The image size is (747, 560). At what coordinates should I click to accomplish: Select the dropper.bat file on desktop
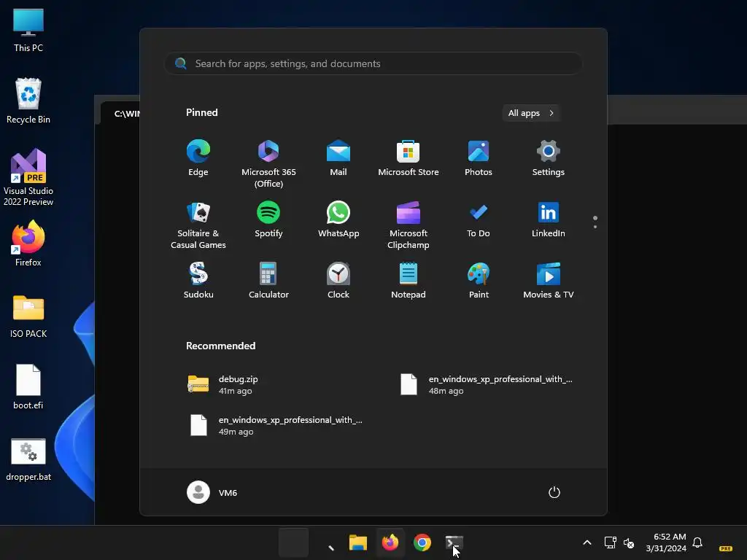pos(28,459)
